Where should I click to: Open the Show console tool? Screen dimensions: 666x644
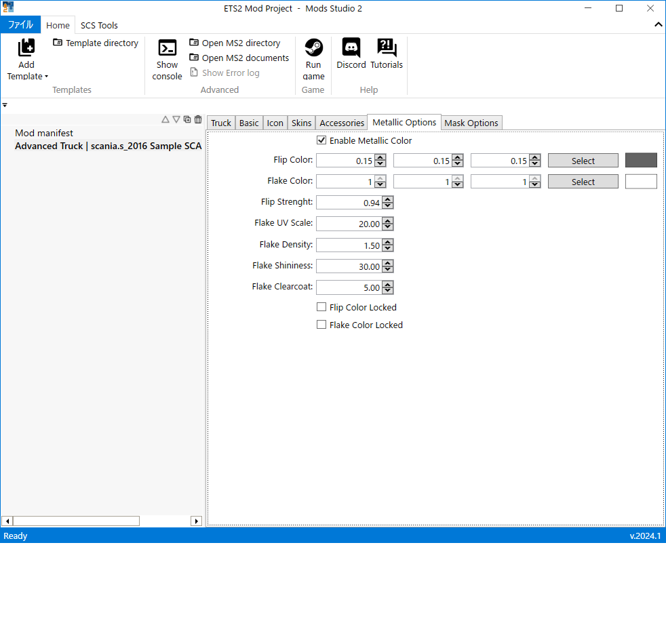coord(167,48)
